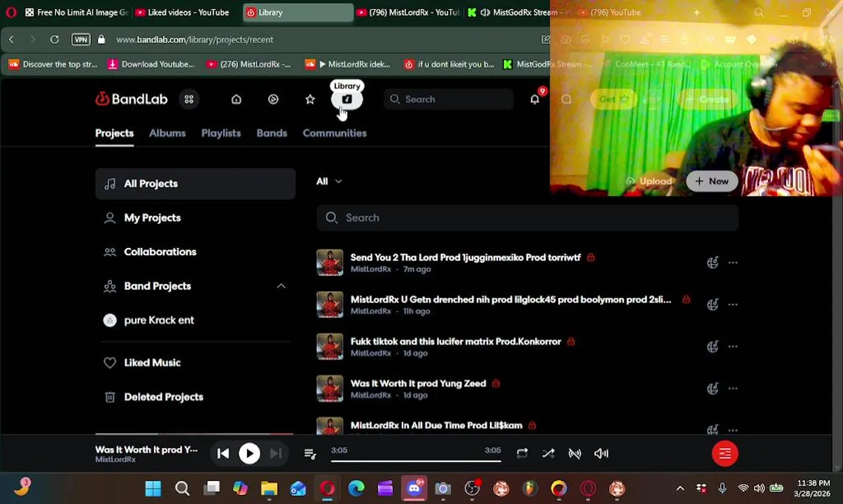Select All Projects in sidebar
Screen dimensions: 843x504
195,183
